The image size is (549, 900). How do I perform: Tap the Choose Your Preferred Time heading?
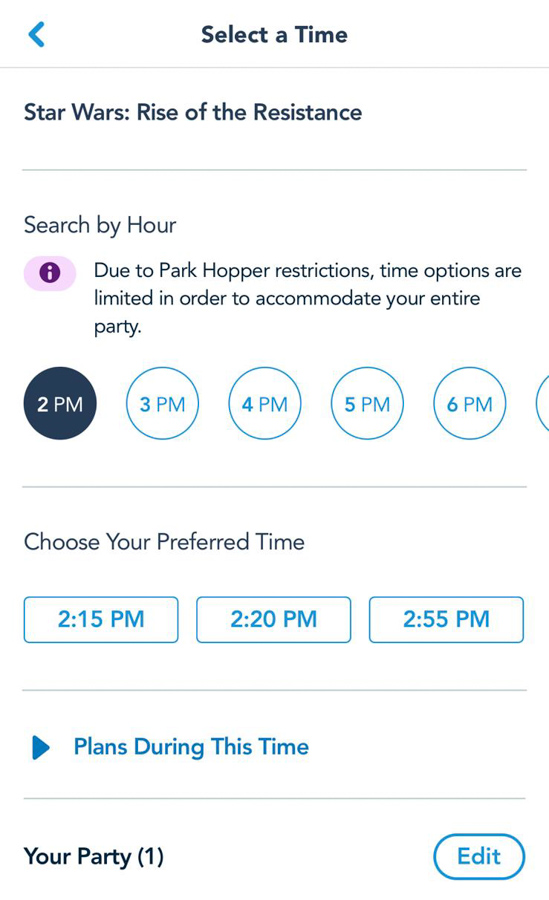pyautogui.click(x=164, y=542)
